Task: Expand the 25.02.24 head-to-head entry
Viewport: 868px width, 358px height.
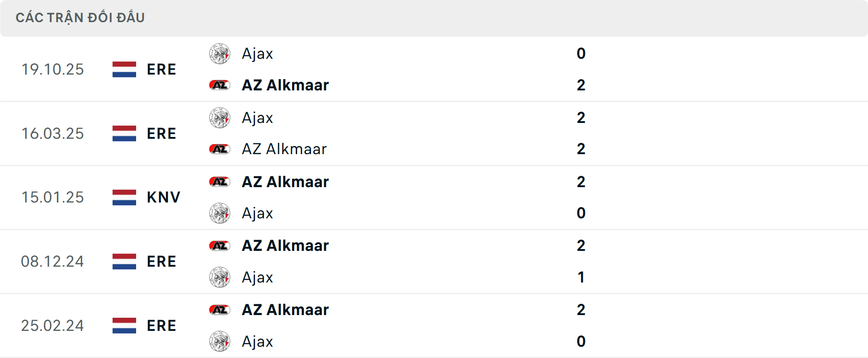Action: click(434, 325)
